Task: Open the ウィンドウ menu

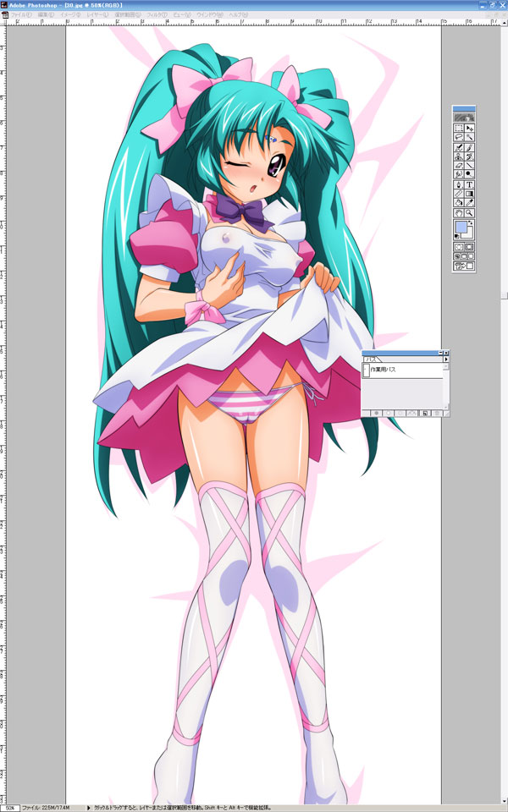Action: 209,15
